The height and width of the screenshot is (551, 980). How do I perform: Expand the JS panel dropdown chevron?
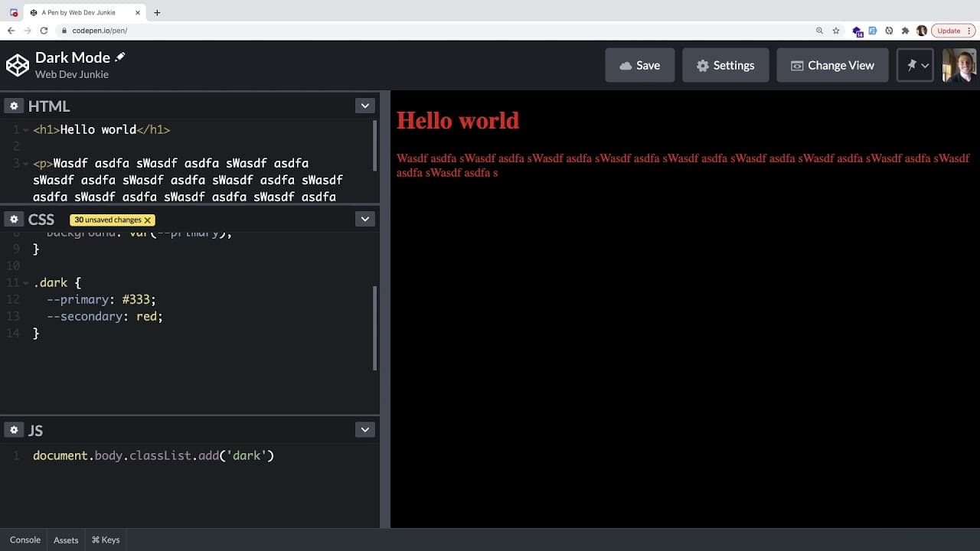point(365,430)
